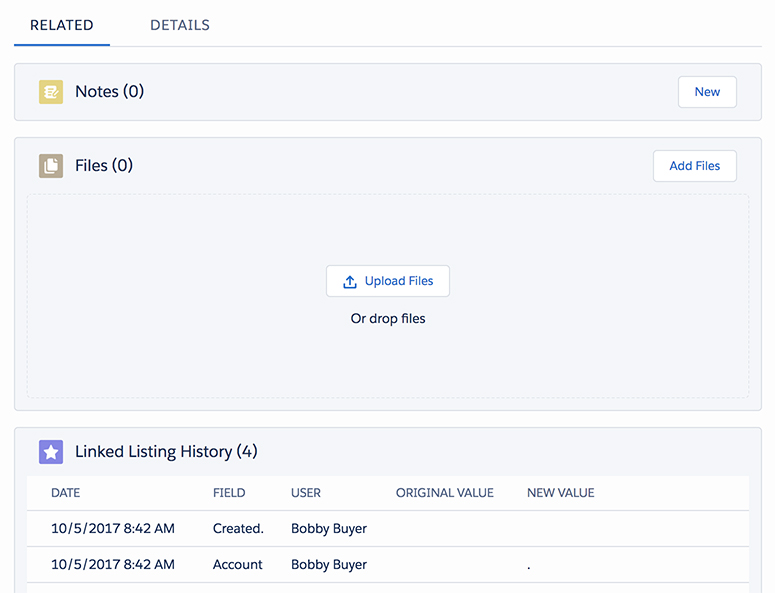Screen dimensions: 775x593
Task: Click the yellow Notes icon
Action: [x=51, y=92]
